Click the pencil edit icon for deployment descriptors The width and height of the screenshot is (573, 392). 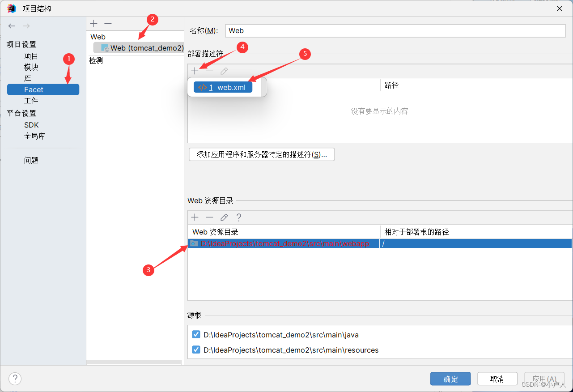[x=224, y=70]
